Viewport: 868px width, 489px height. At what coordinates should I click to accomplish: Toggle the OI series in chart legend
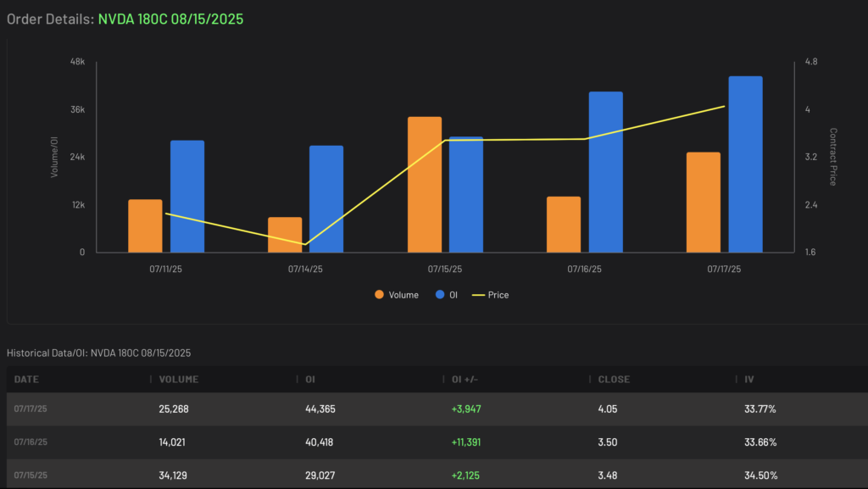pos(447,295)
